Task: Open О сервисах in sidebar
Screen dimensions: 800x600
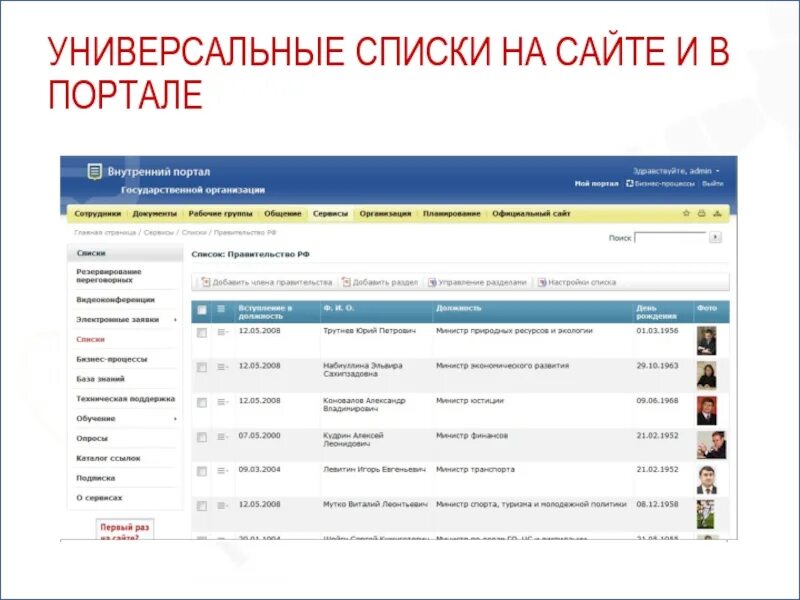Action: click(99, 498)
